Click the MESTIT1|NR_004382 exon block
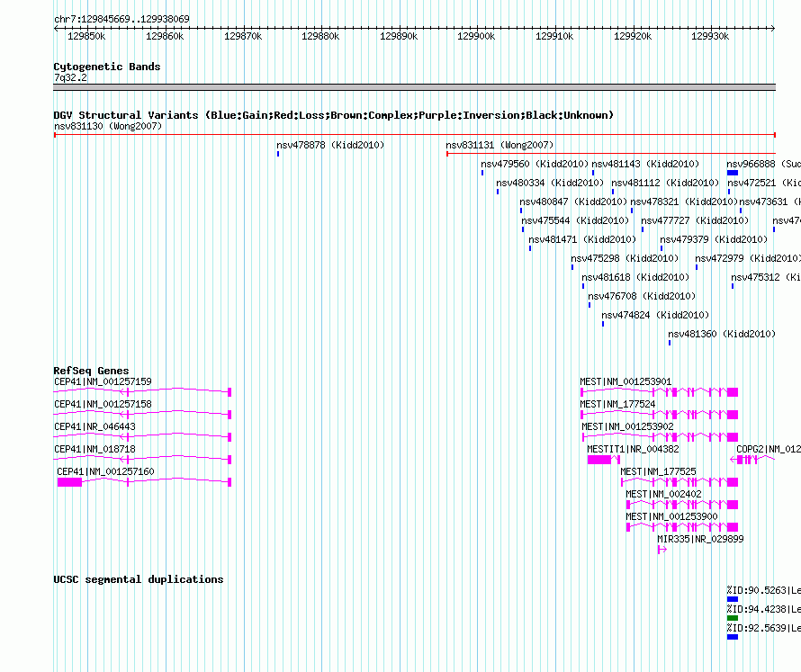Screen dimensions: 801x672 [x=599, y=460]
